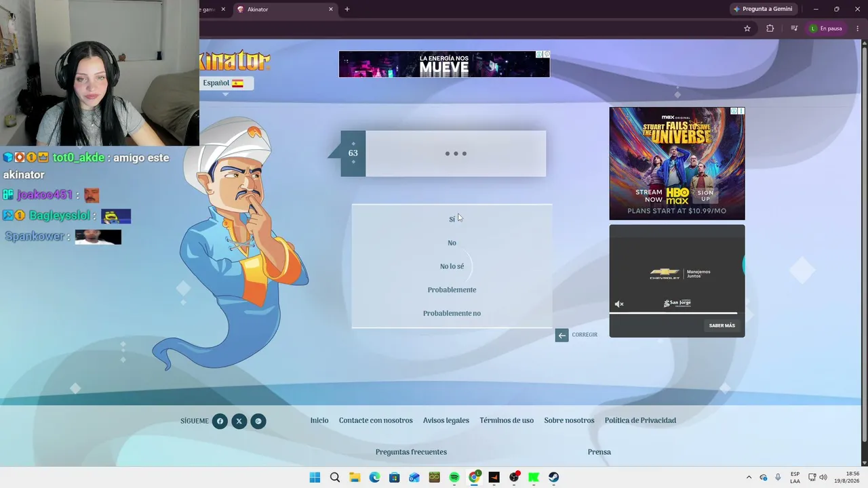Open Microsoft Store from the taskbar

[x=395, y=477]
